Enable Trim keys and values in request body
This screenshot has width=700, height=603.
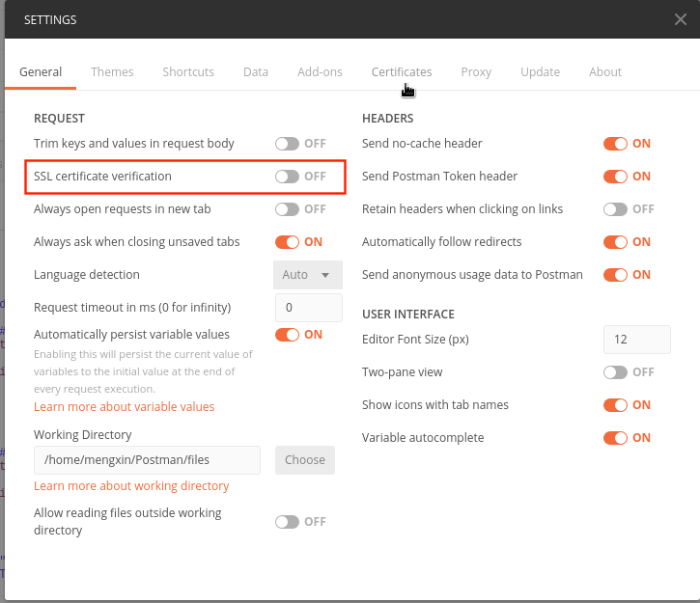point(287,144)
